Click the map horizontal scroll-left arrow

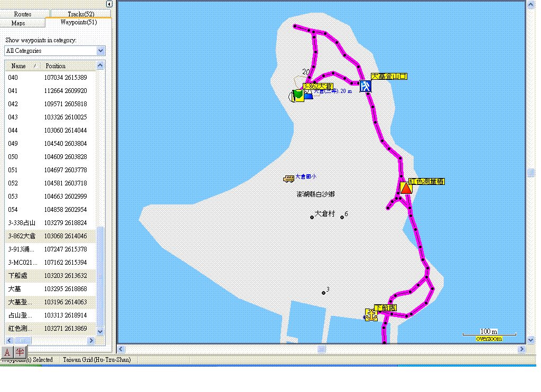(121, 349)
